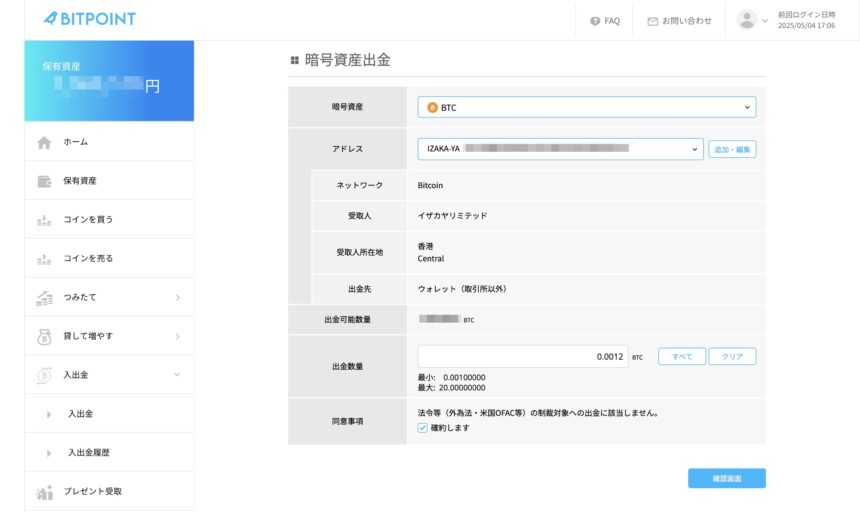The image size is (860, 512).
Task: Open the FAQ link
Action: pyautogui.click(x=605, y=21)
